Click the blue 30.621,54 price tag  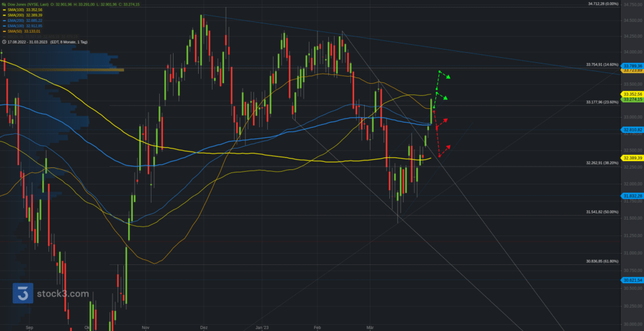pos(633,280)
